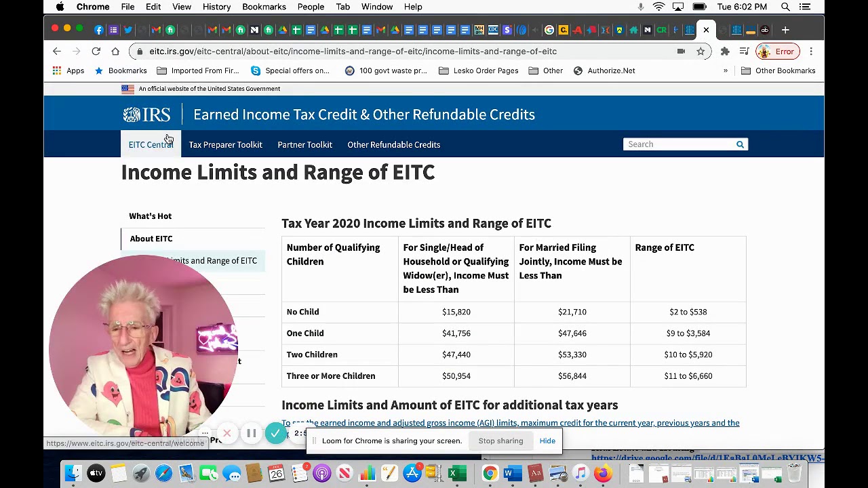Open the Chrome extensions puzzle icon

(x=725, y=52)
